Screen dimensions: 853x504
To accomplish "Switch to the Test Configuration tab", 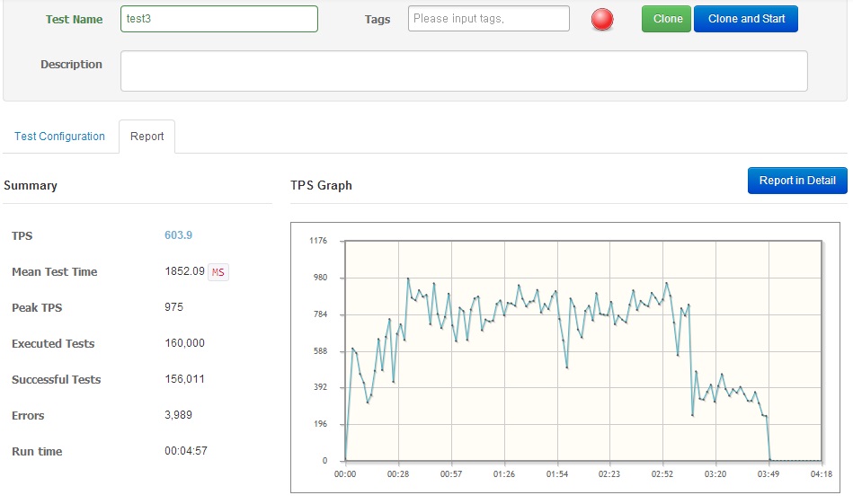I will (59, 137).
